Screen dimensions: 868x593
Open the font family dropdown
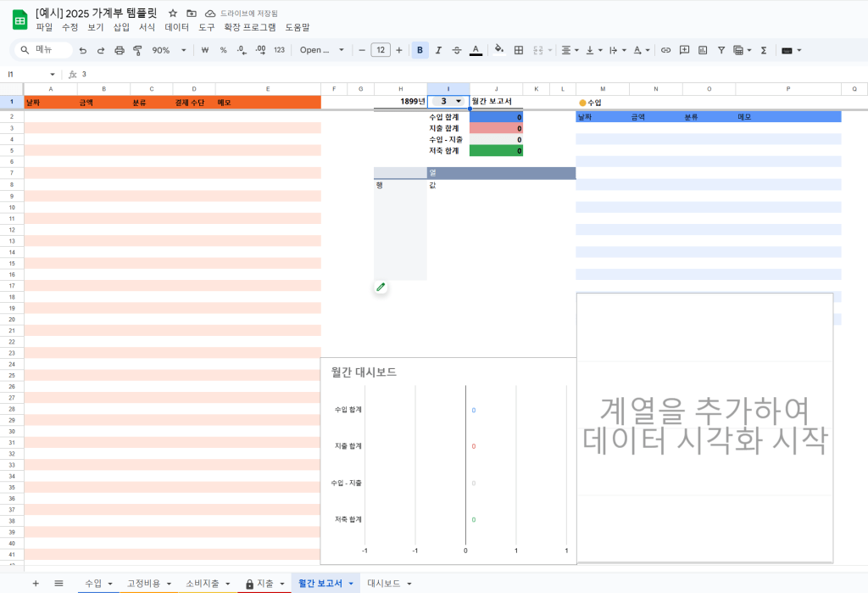322,50
